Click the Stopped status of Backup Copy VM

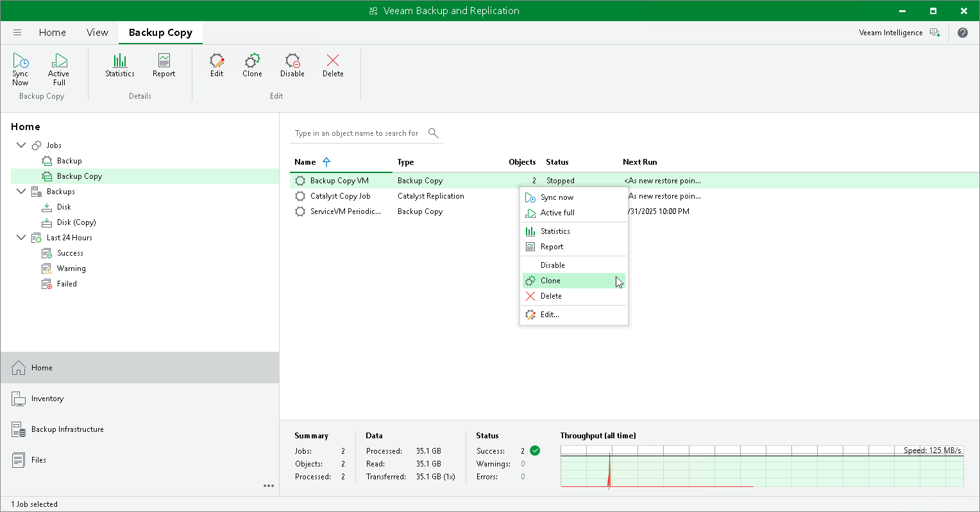click(561, 181)
